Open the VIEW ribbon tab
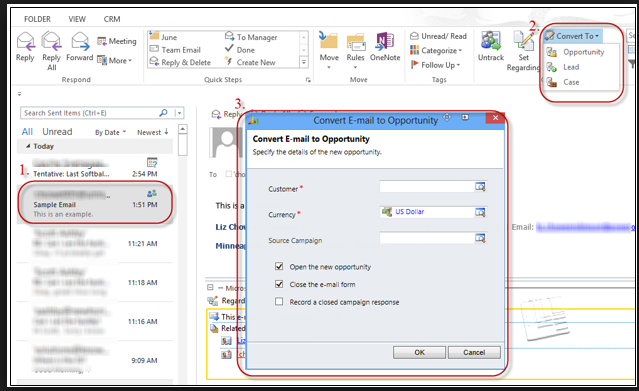 [77, 19]
